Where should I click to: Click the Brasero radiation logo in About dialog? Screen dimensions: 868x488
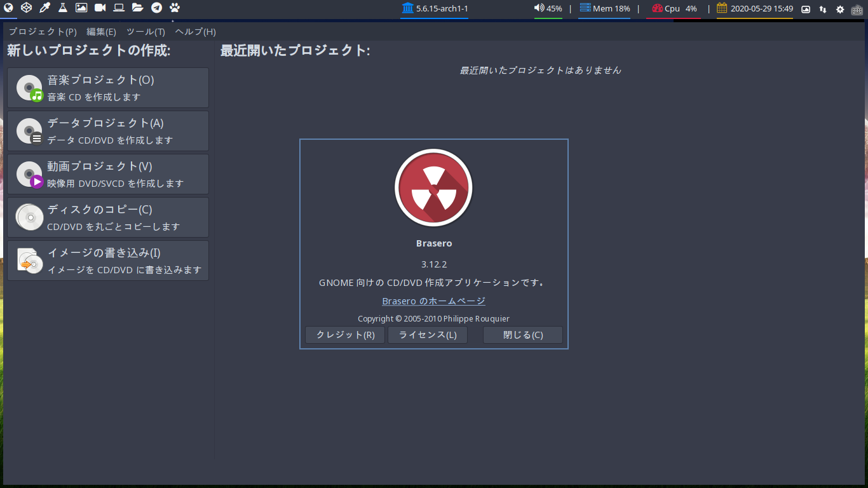point(434,189)
